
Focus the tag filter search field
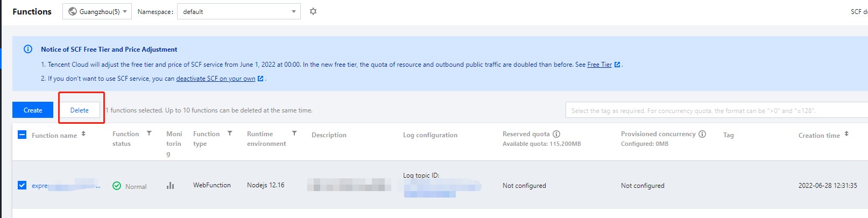tap(716, 110)
